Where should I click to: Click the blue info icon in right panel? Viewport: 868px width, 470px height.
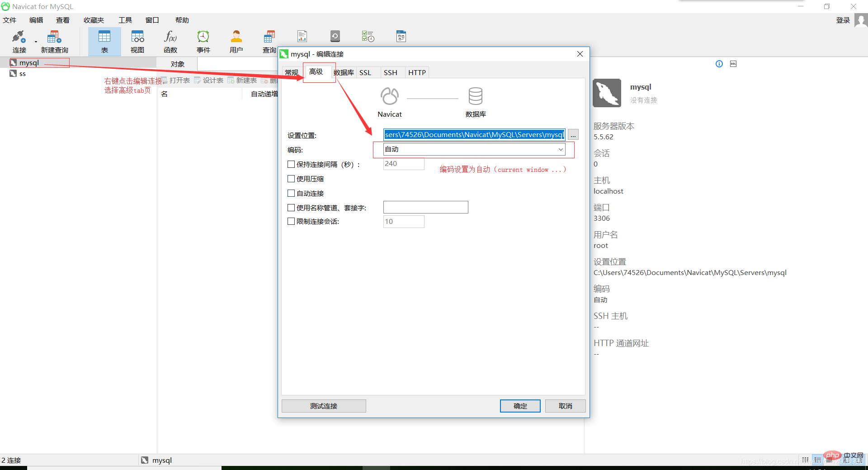(x=719, y=64)
